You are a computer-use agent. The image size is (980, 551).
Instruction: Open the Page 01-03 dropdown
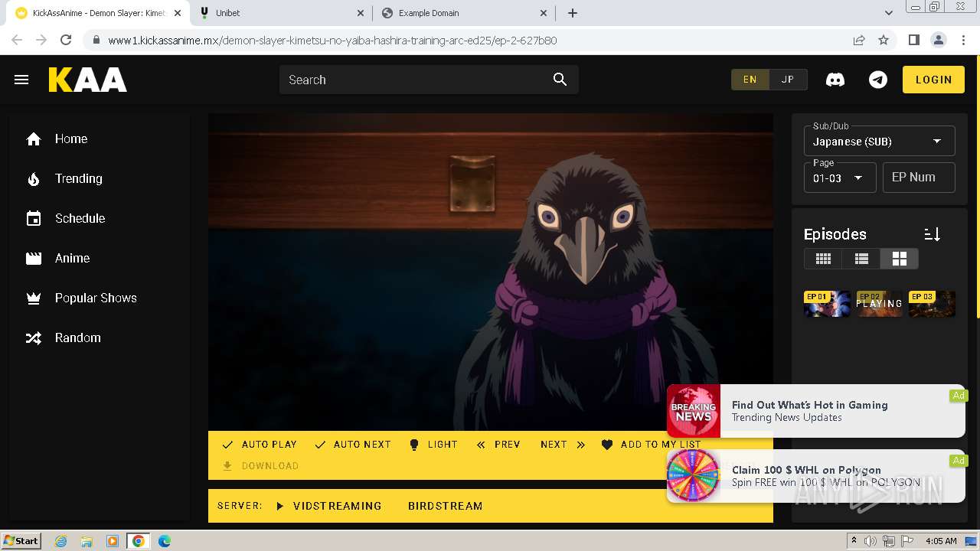point(839,178)
